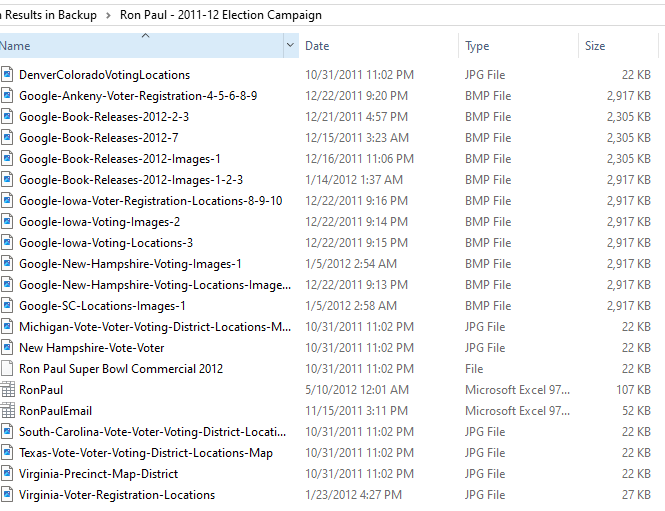This screenshot has height=511, width=665.
Task: Click the date 1/5/2012 2:58 AM
Action: point(351,306)
